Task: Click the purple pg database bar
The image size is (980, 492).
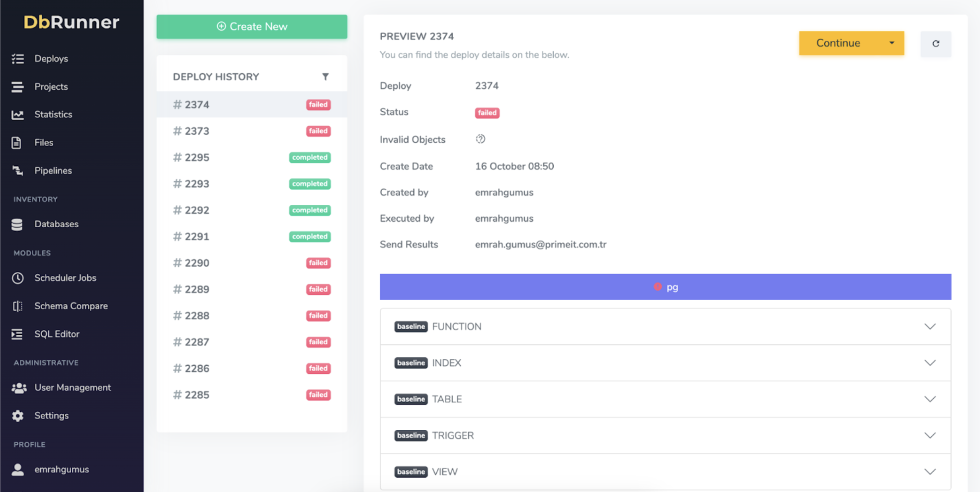Action: (665, 287)
